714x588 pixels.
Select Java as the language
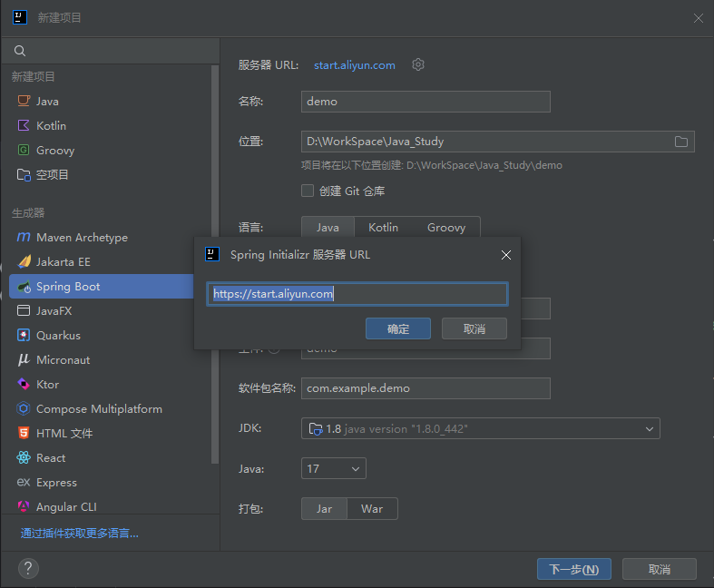tap(328, 227)
